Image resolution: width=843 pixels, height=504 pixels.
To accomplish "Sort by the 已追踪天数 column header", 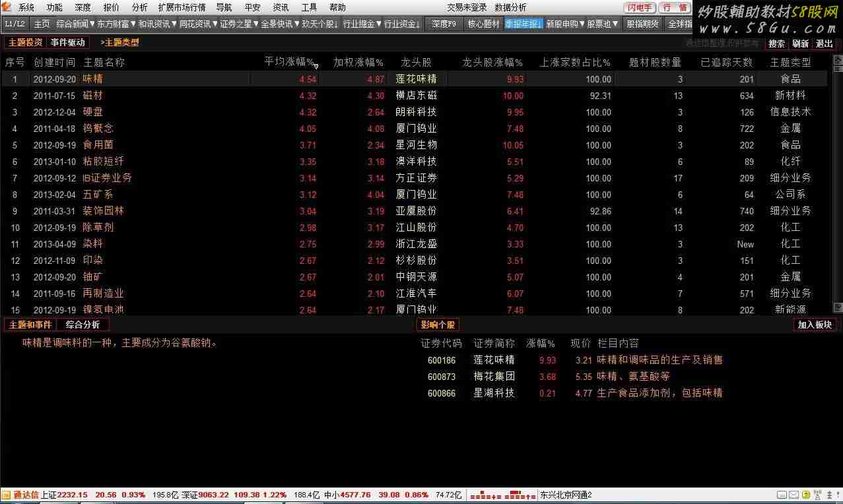I will click(x=726, y=62).
